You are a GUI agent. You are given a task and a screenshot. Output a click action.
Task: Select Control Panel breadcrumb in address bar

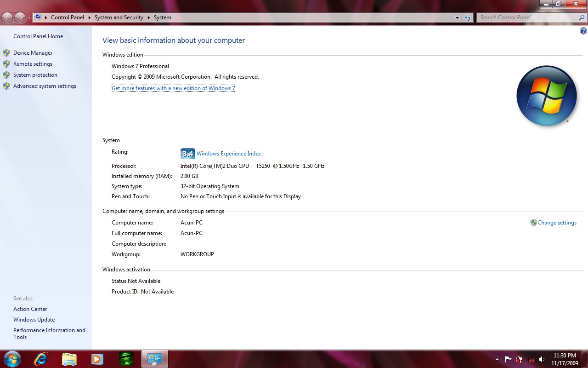(x=68, y=17)
